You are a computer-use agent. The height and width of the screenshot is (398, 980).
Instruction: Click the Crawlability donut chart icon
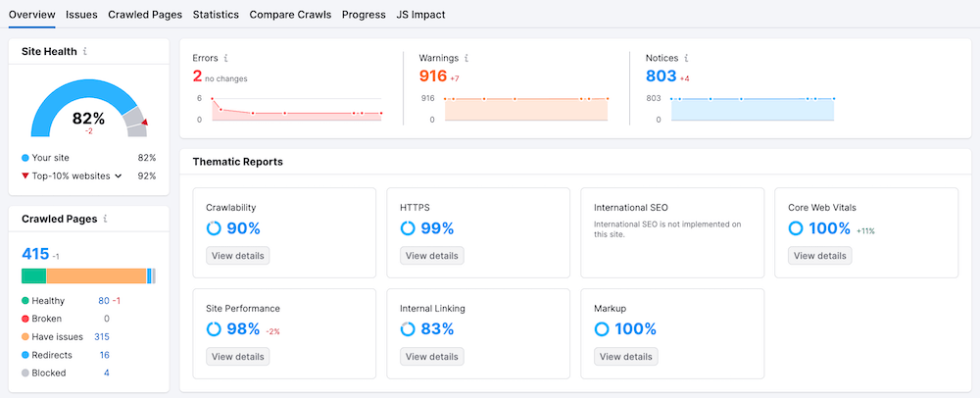214,228
